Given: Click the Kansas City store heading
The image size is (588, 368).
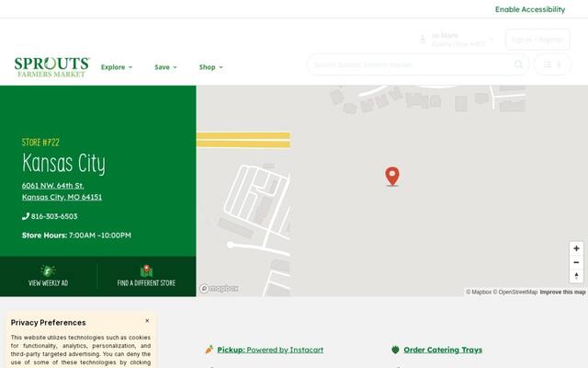Looking at the screenshot, I should point(63,164).
